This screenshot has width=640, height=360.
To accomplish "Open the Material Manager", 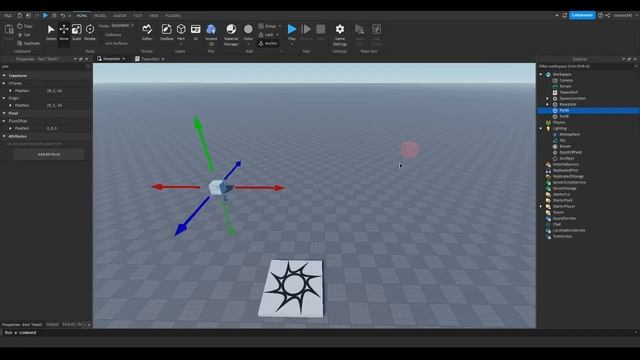I will (231, 34).
